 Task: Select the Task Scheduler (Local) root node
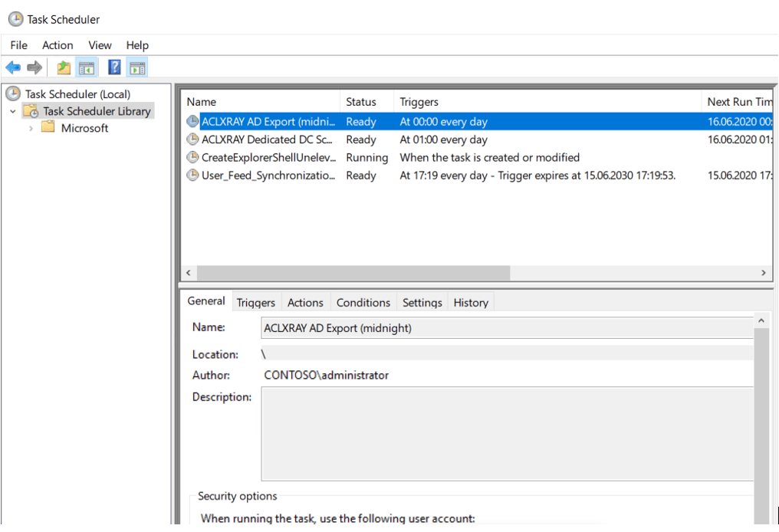click(x=77, y=94)
